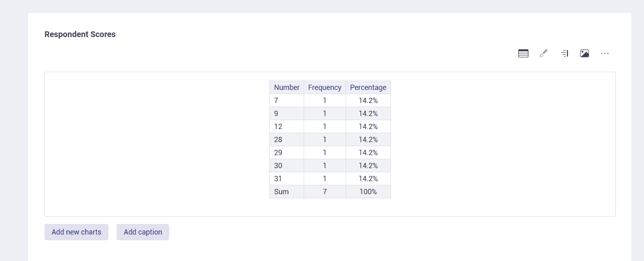Click the Number cell showing 29
Screen dimensions: 644x261
click(x=287, y=153)
